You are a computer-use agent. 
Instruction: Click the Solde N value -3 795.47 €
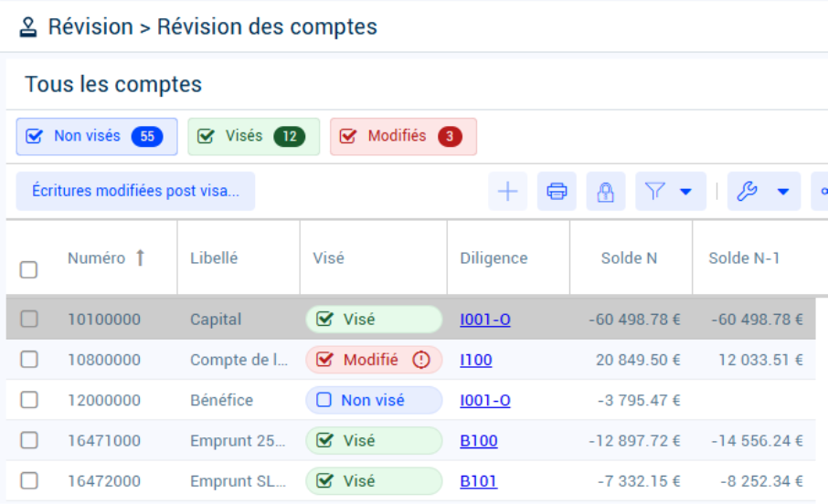coord(639,400)
